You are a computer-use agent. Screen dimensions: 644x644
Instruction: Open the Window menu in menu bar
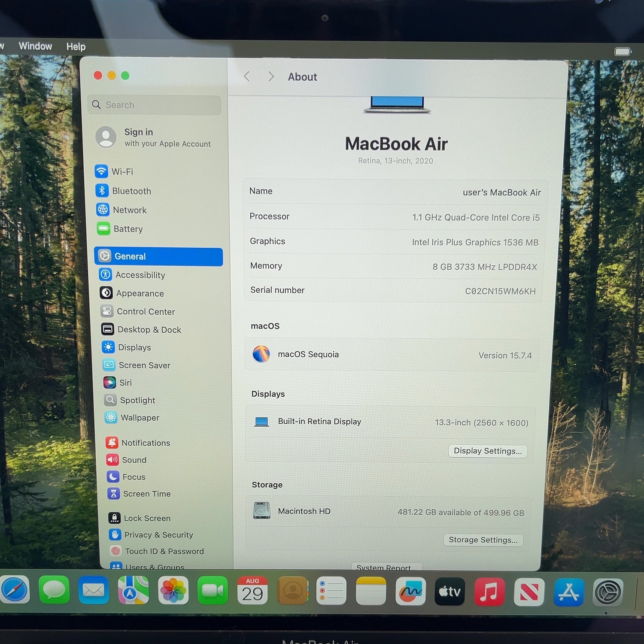click(x=35, y=46)
